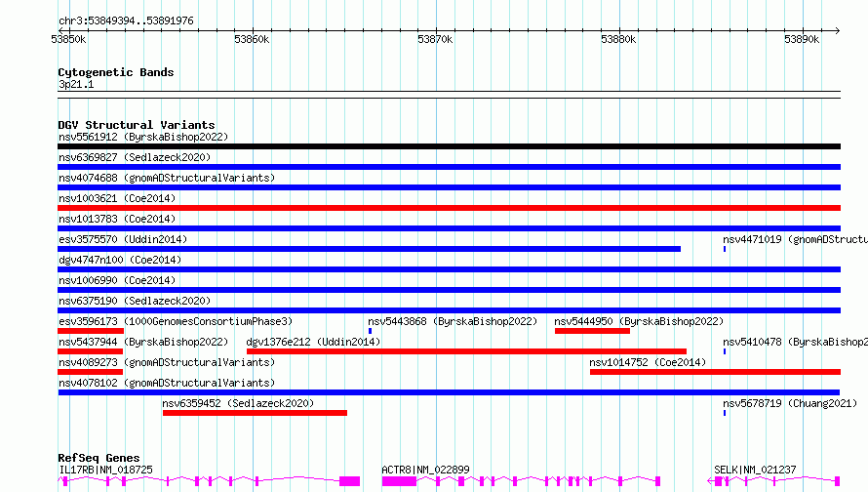
Task: Open gene IL17RB|NM_018725 label
Action: pos(105,470)
